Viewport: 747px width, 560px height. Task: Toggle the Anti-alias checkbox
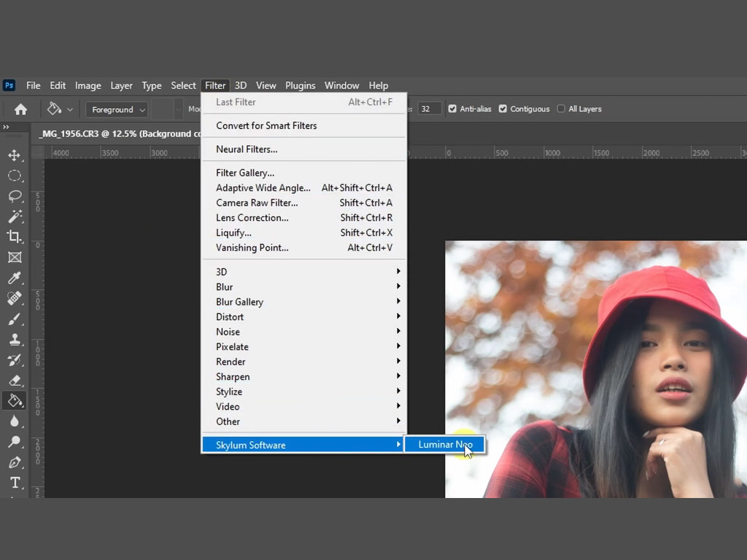click(x=452, y=109)
